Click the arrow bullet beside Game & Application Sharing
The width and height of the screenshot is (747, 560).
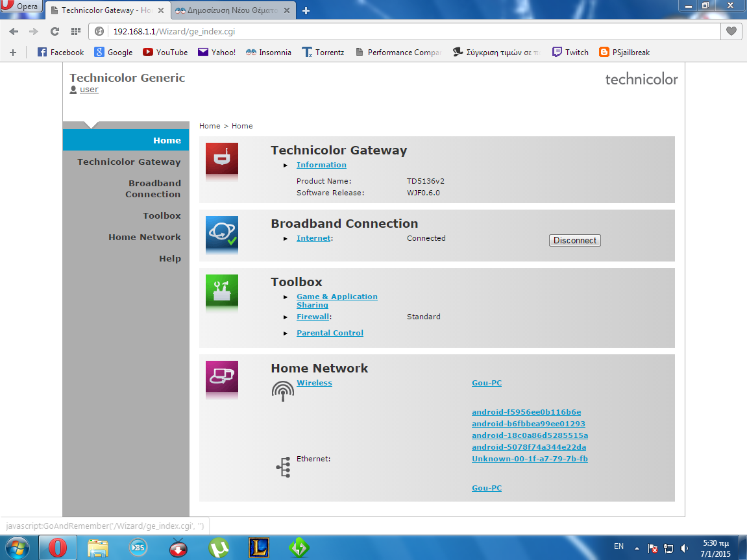coord(286,297)
